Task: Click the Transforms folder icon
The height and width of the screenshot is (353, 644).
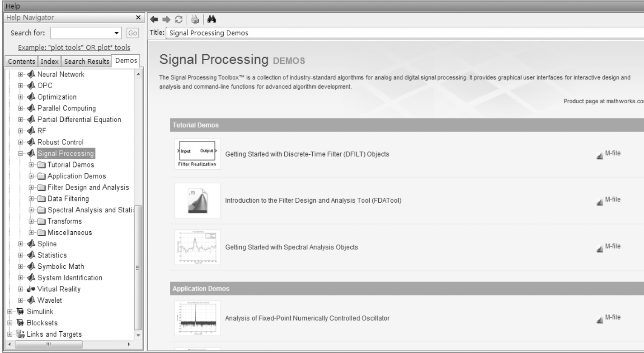Action: (x=42, y=221)
